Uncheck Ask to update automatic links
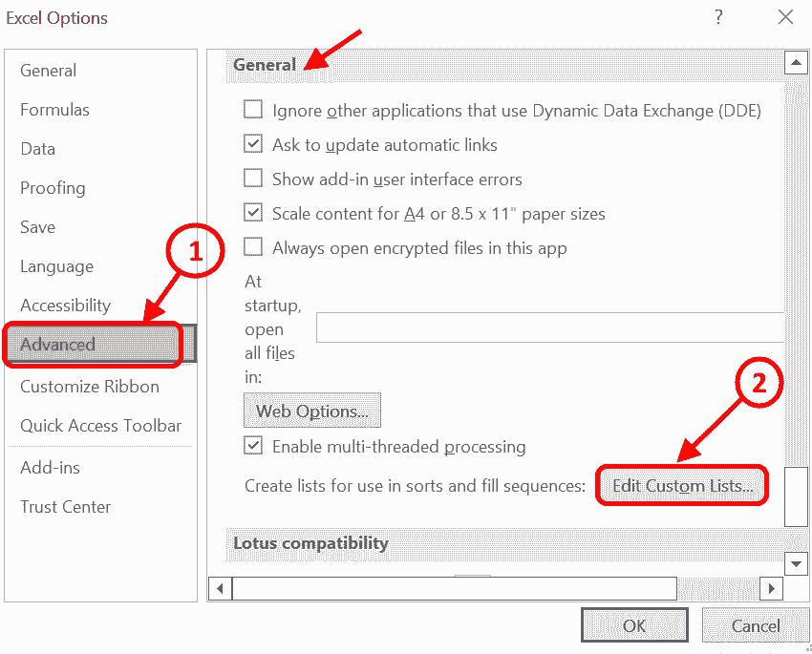812x654 pixels. coord(253,145)
